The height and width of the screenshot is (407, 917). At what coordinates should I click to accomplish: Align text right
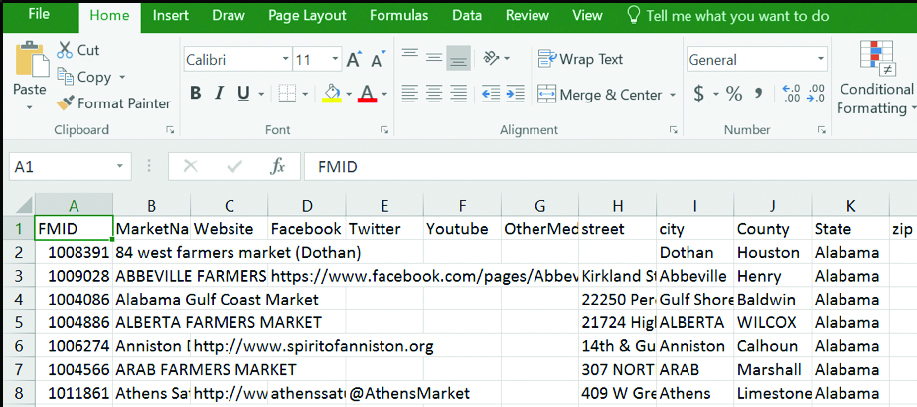click(x=458, y=92)
